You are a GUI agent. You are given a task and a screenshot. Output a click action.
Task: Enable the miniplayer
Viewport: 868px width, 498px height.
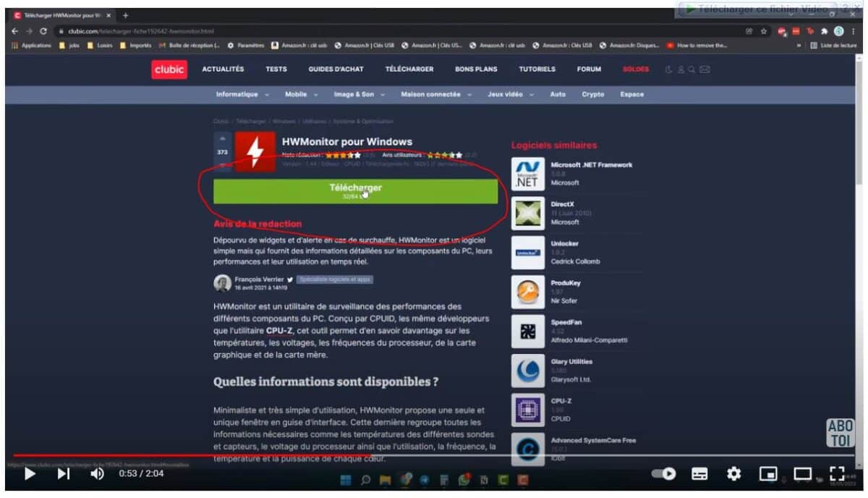(767, 473)
